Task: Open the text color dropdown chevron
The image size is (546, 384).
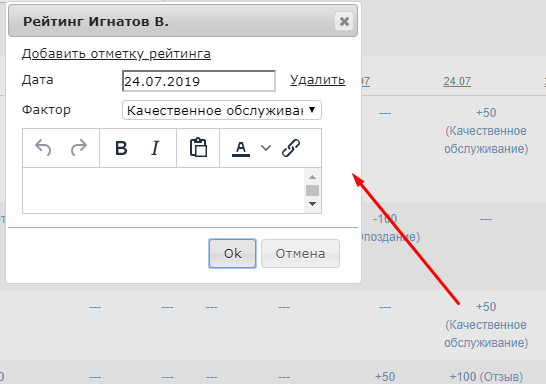Action: tap(266, 148)
